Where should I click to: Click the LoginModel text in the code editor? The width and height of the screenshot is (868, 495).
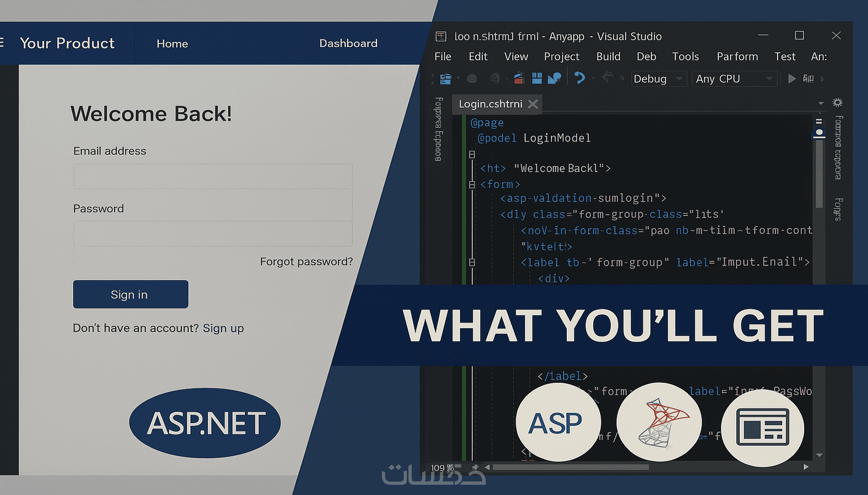click(x=557, y=138)
